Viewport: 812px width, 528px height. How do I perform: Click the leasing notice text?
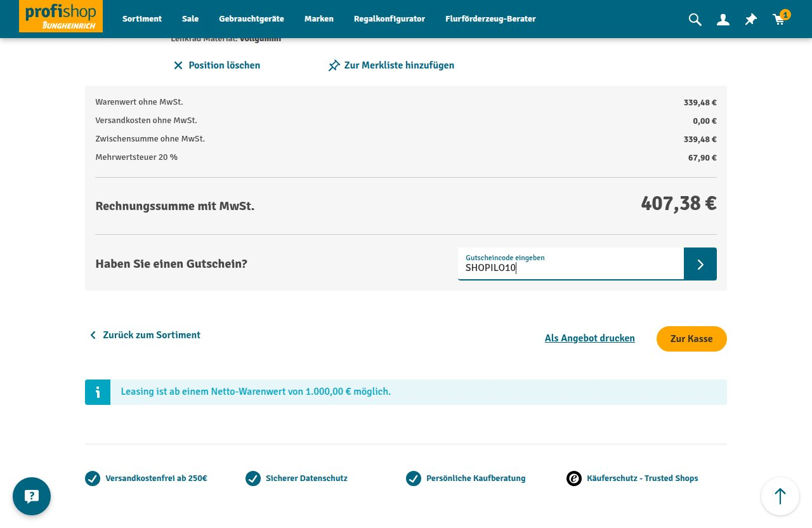(x=256, y=392)
